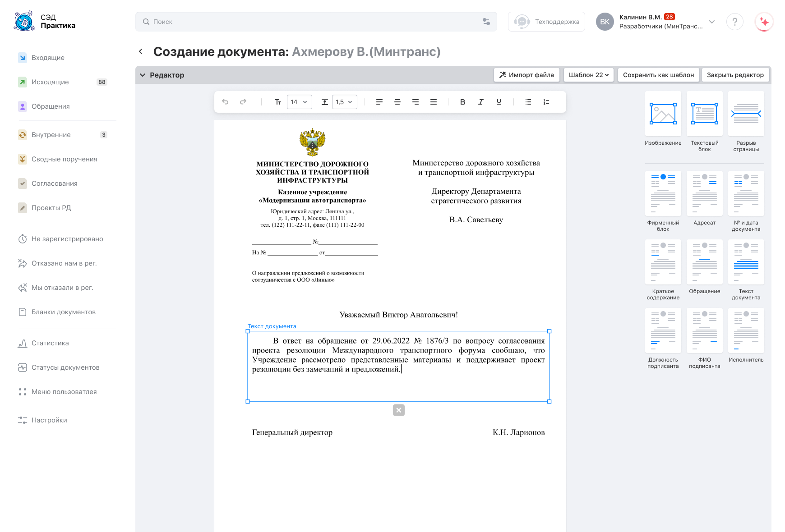
Task: Click Сохранить как шаблон button
Action: click(658, 75)
